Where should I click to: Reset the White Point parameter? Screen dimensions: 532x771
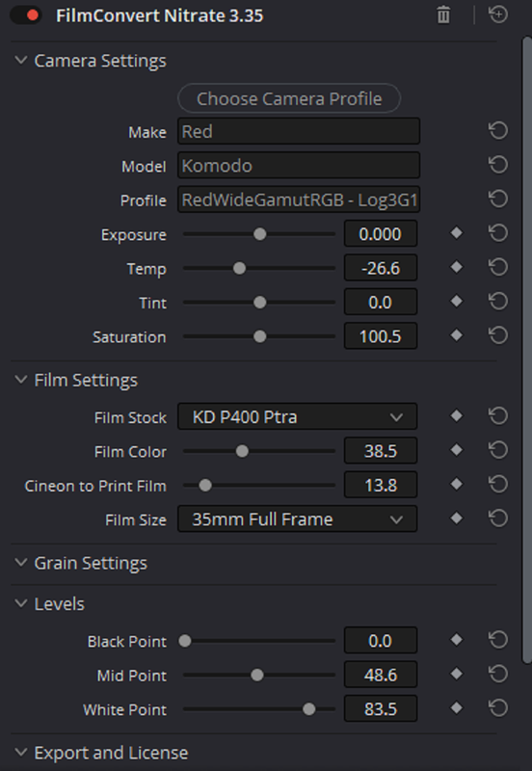point(498,708)
